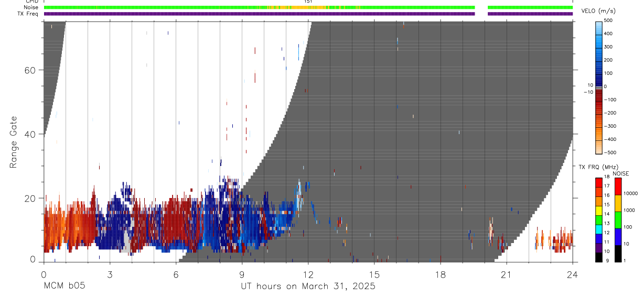The image size is (644, 297).
Task: Click velocity colorbar at 200 dark blue
Action: click(599, 60)
